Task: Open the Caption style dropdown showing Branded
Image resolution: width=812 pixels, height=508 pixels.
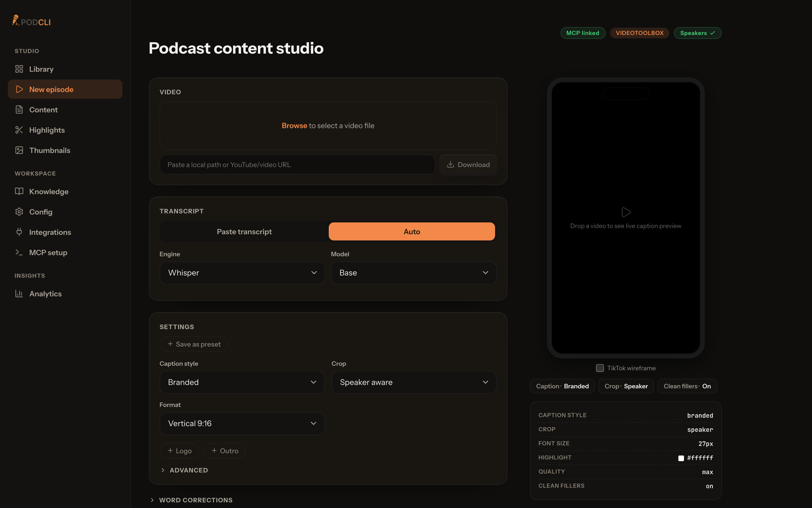Action: point(242,382)
